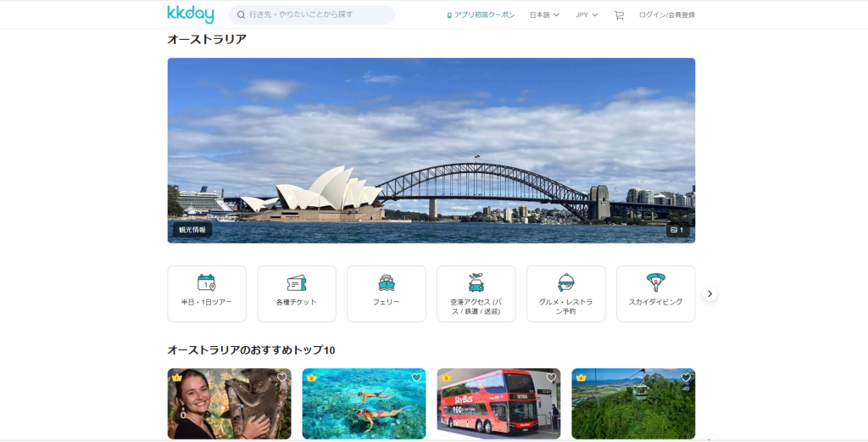This screenshot has width=868, height=442.
Task: Toggle heart on SkyBus card
Action: [551, 378]
